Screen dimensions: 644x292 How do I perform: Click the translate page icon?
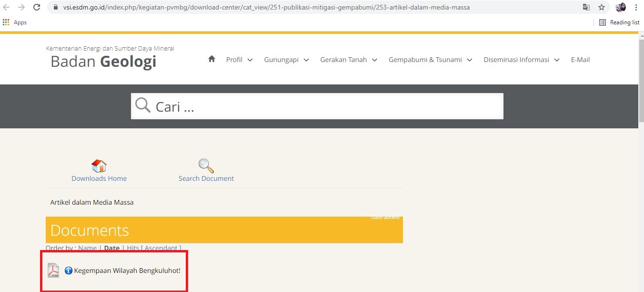pos(586,7)
